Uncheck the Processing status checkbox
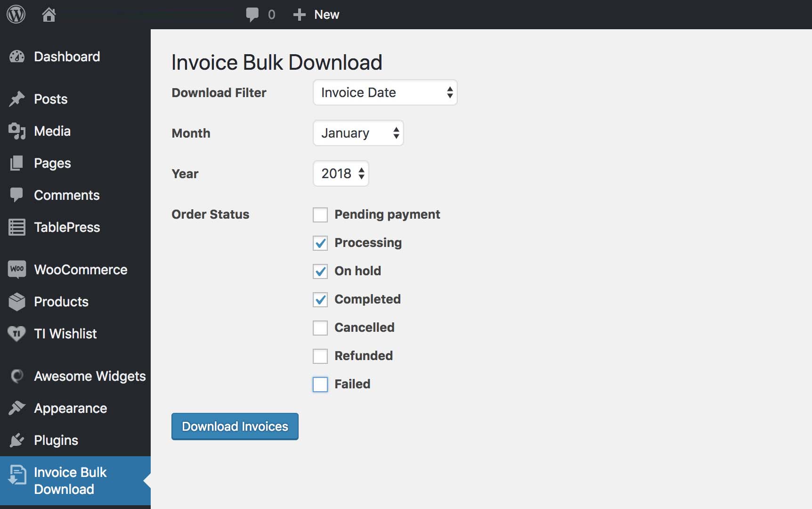Image resolution: width=812 pixels, height=509 pixels. click(320, 243)
